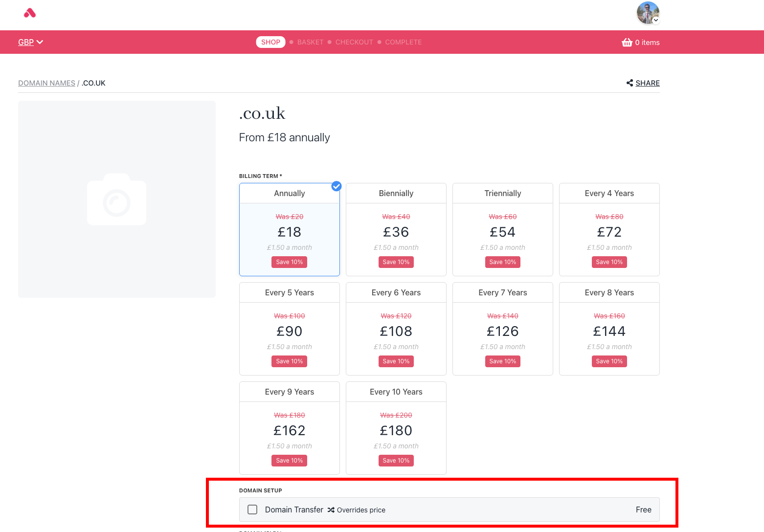Screen dimensions: 764x532
Task: Select the CHECKOUT step
Action: tap(354, 42)
